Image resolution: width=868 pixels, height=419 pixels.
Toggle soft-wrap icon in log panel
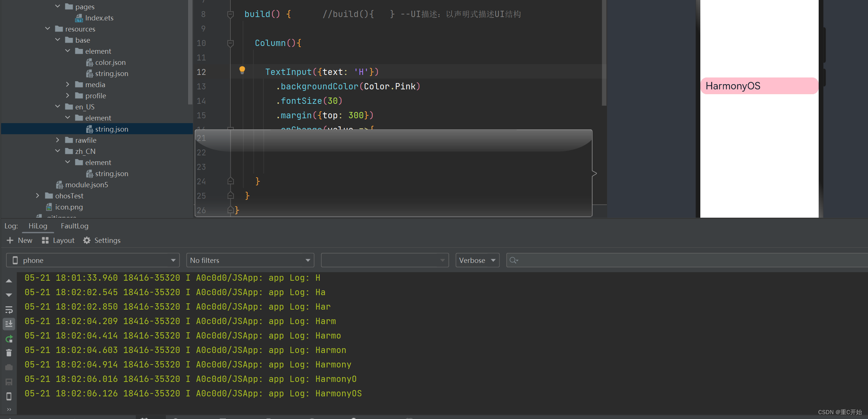pos(9,310)
